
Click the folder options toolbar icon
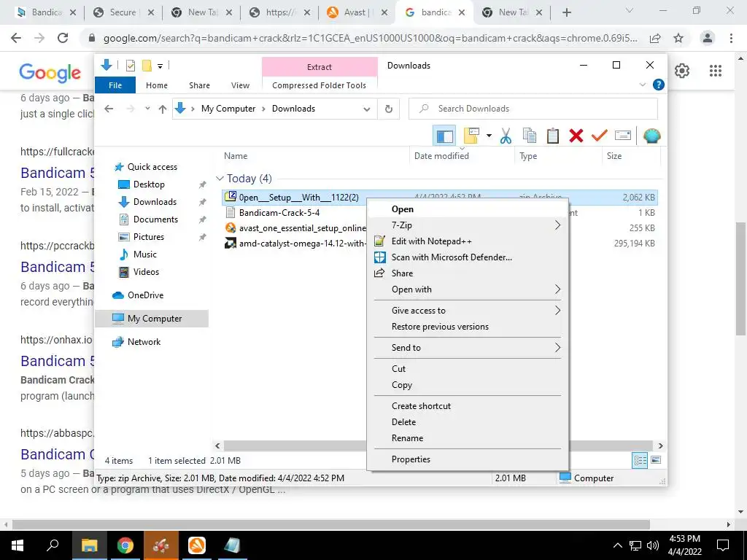coord(471,136)
